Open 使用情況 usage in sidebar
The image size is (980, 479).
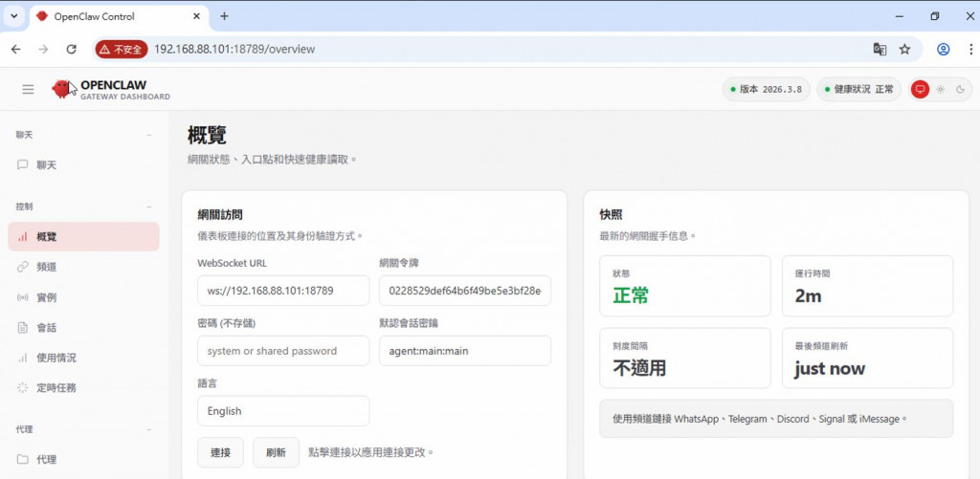click(x=84, y=358)
